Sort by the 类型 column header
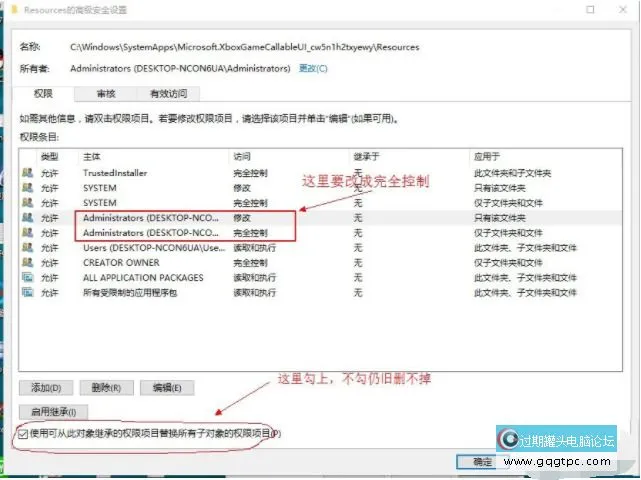Viewport: 641px width, 480px height. tap(49, 157)
